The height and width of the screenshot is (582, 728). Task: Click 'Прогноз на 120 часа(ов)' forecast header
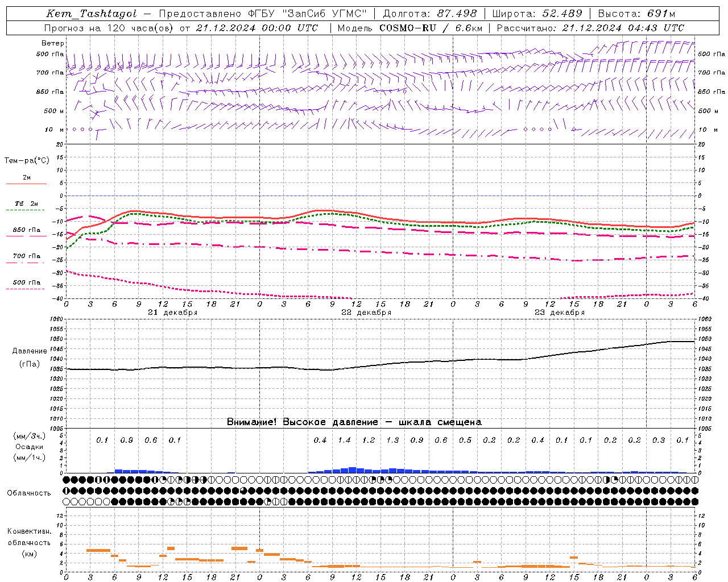point(109,28)
